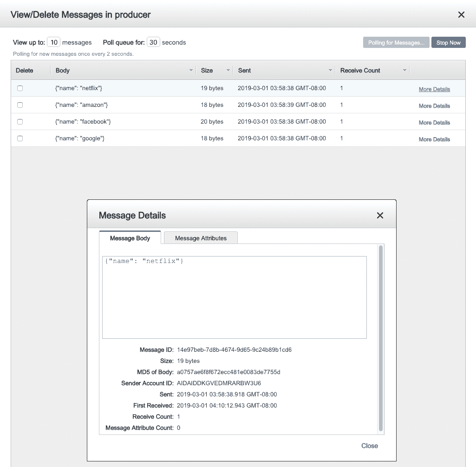Open More Details for the facebook message
The width and height of the screenshot is (476, 467).
[434, 123]
